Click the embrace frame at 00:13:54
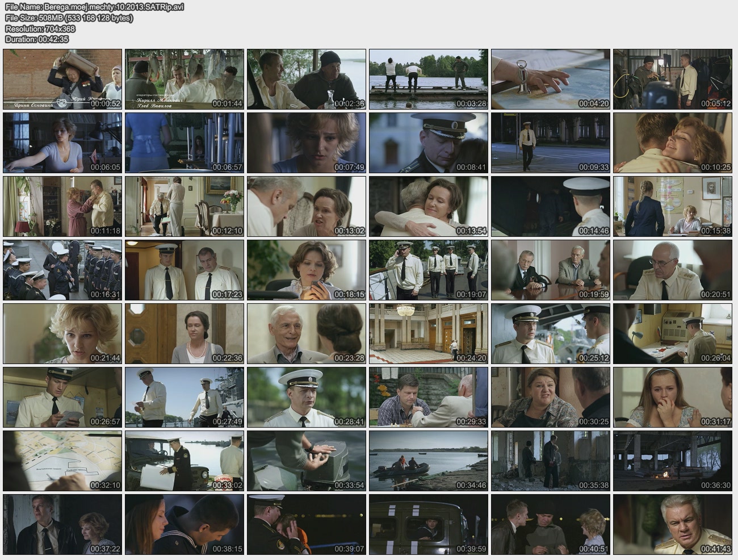 [x=429, y=206]
